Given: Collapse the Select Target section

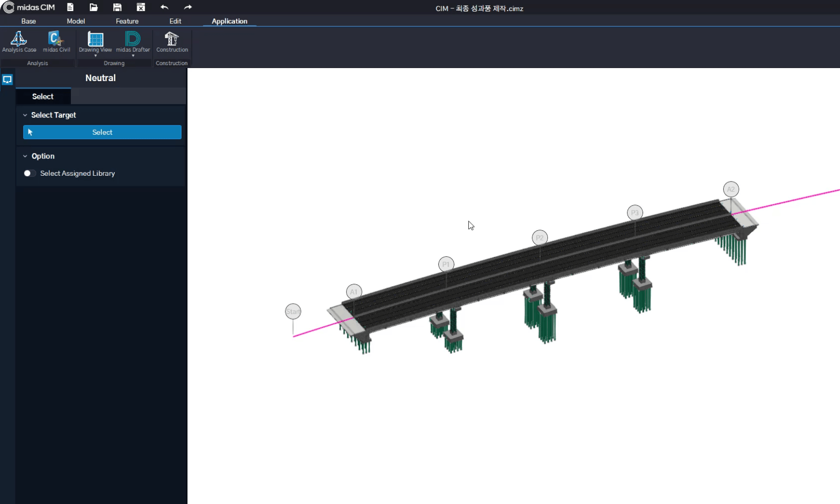Looking at the screenshot, I should point(25,115).
